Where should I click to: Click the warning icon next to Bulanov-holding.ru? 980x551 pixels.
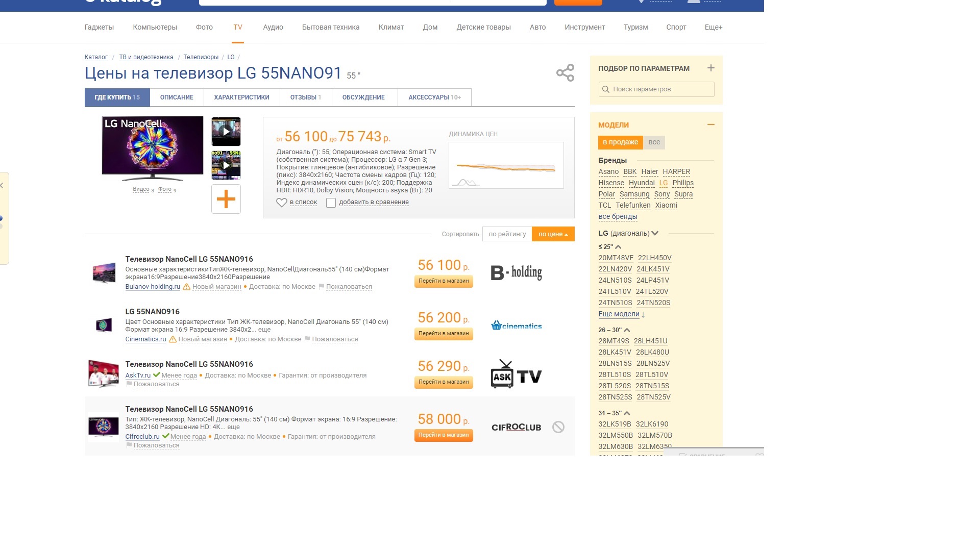tap(187, 287)
